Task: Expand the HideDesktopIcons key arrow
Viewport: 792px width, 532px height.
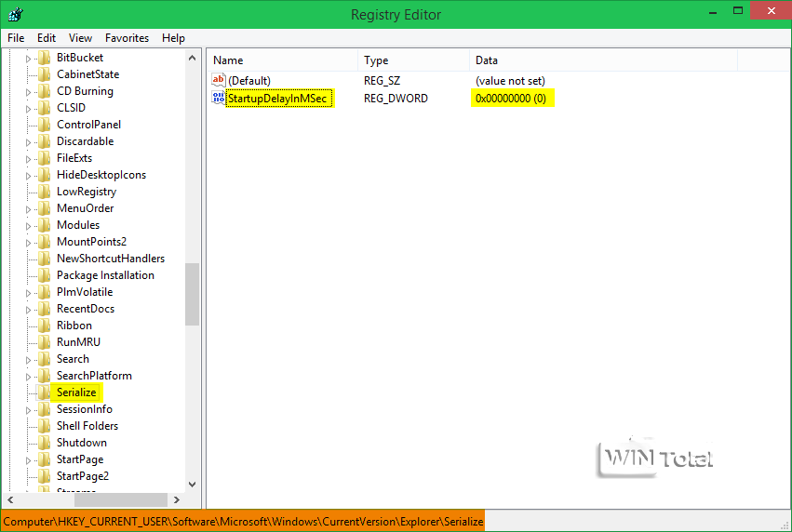Action: (x=28, y=176)
